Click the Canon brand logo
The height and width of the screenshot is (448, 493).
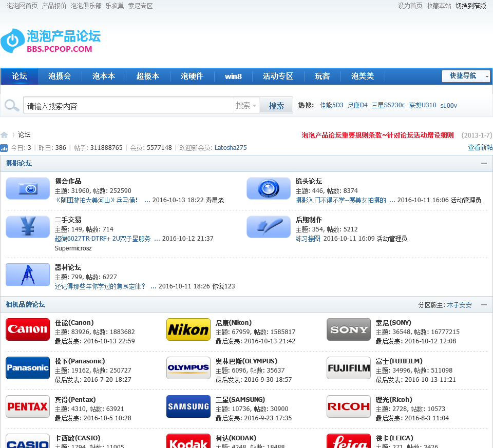(x=28, y=329)
